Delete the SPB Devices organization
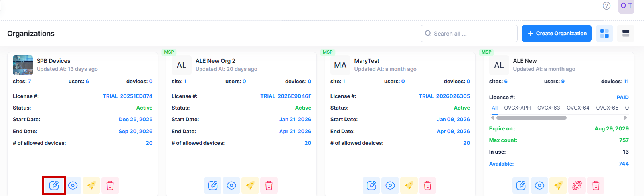Image resolution: width=644 pixels, height=196 pixels. [110, 186]
